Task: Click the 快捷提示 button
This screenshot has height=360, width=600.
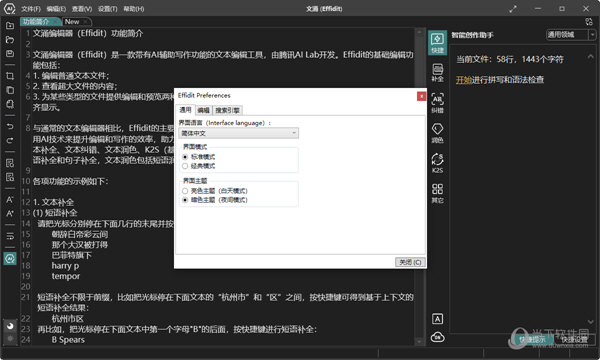Action: tap(532, 339)
